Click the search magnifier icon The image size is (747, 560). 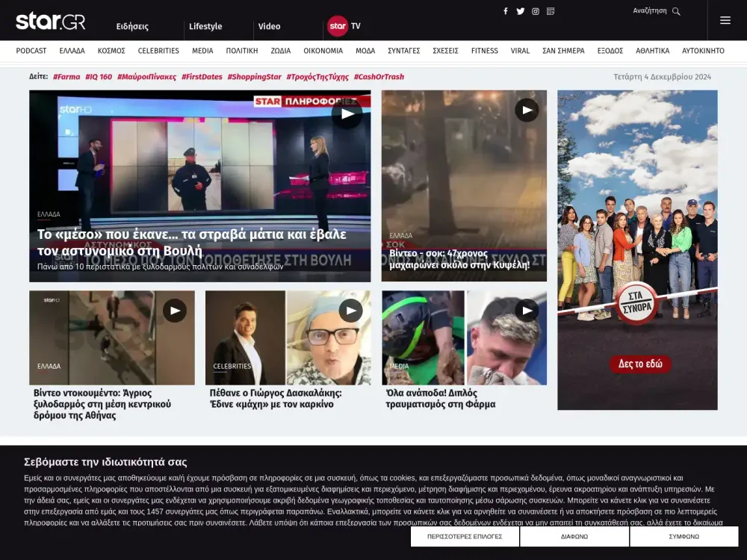[676, 11]
